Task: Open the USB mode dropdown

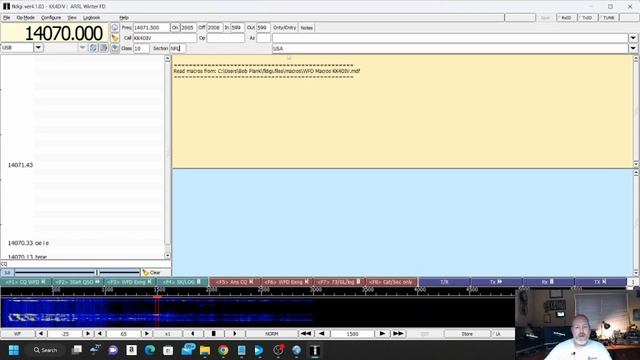Action: [x=38, y=48]
